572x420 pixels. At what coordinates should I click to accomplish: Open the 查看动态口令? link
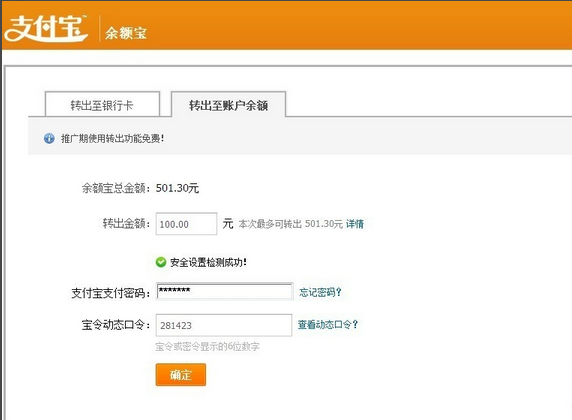pyautogui.click(x=328, y=324)
